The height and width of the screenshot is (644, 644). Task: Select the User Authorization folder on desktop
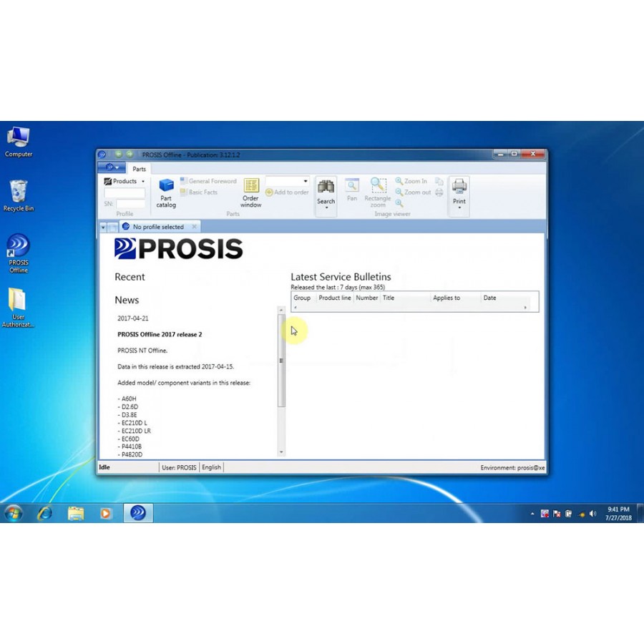[x=18, y=308]
